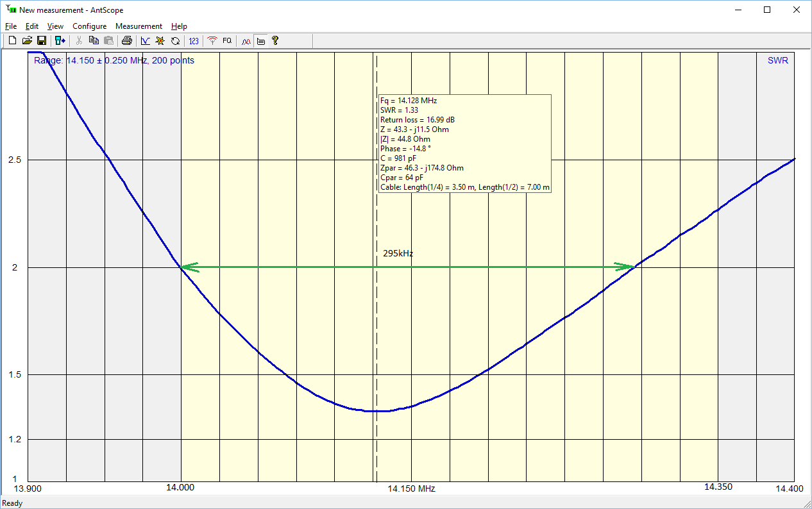Click the Copy toolbar icon
This screenshot has width=812, height=509.
click(x=94, y=41)
